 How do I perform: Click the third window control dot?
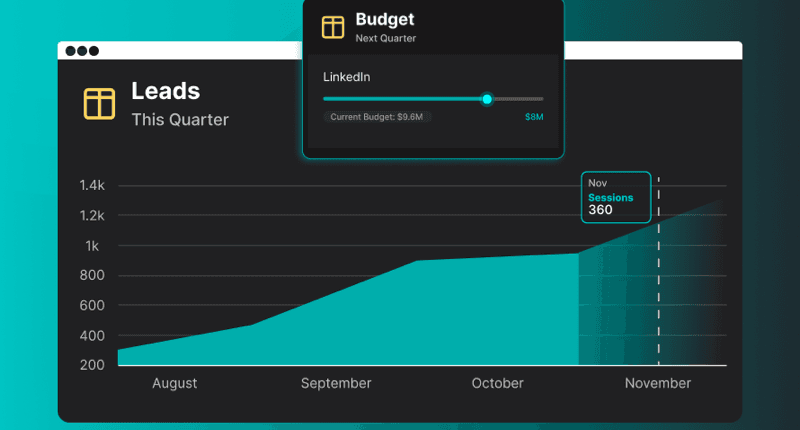[93, 50]
